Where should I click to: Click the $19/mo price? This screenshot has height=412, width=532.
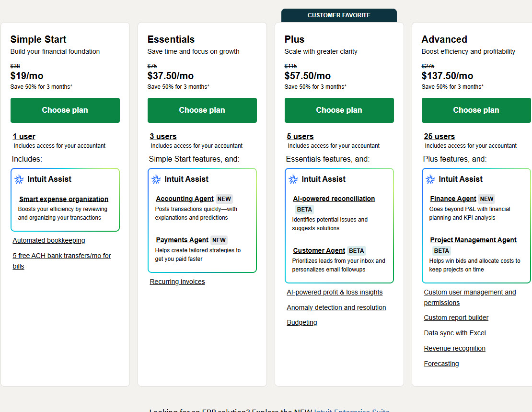point(27,76)
